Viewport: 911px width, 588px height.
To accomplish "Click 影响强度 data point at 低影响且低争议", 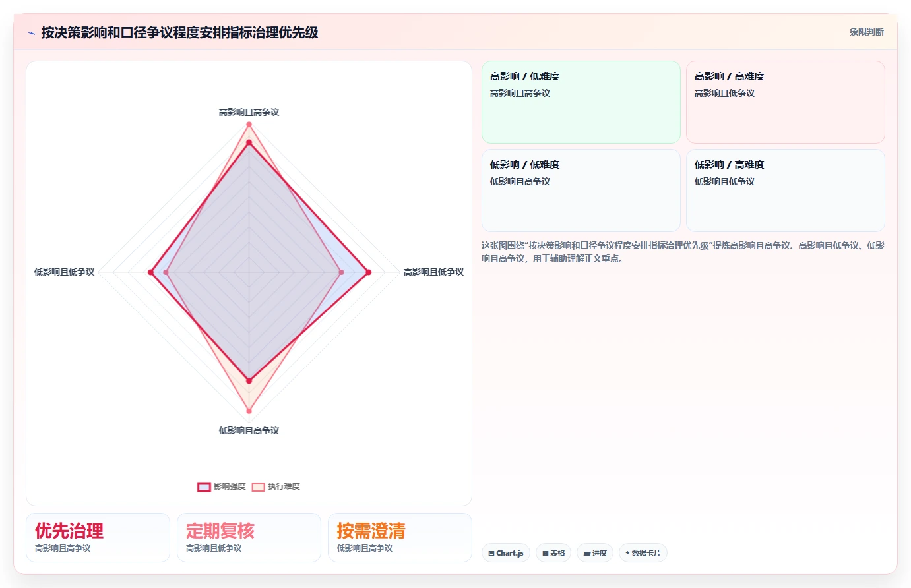I will coord(150,272).
